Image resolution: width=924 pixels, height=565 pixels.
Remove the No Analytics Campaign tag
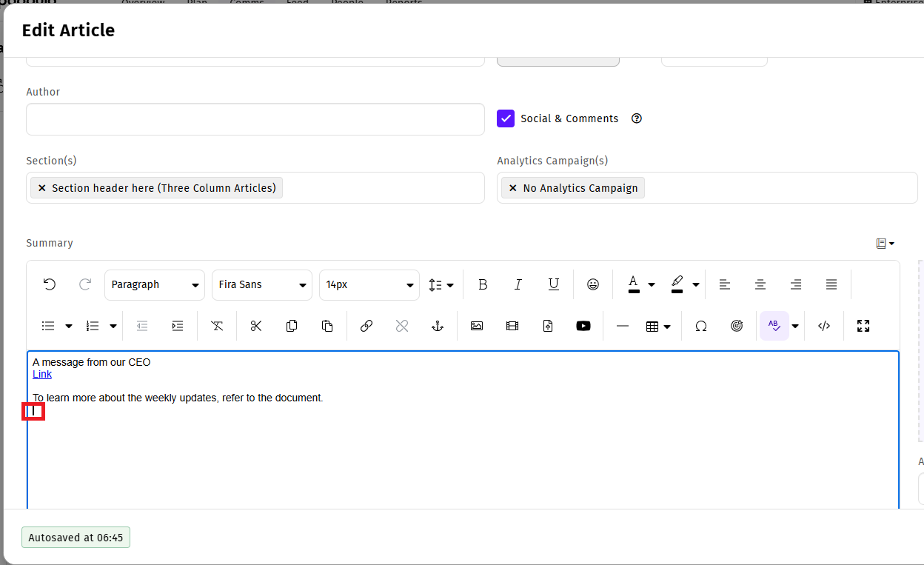tap(512, 188)
